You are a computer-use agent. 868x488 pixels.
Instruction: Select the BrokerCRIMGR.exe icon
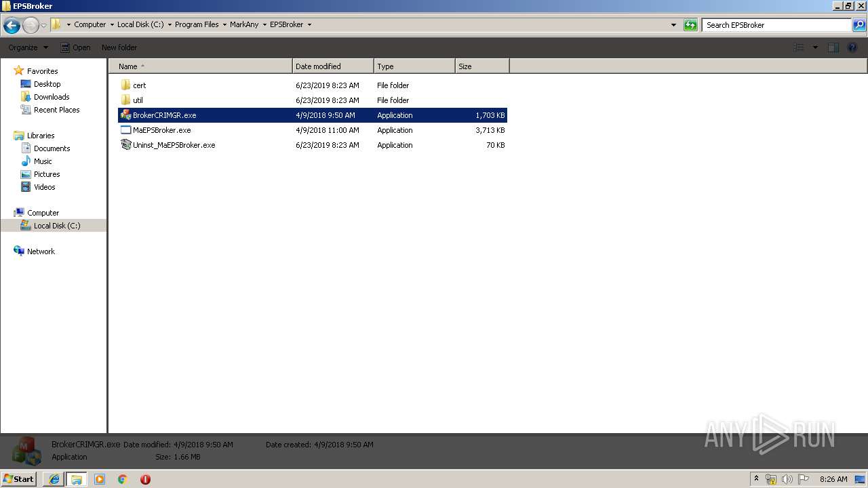[125, 115]
